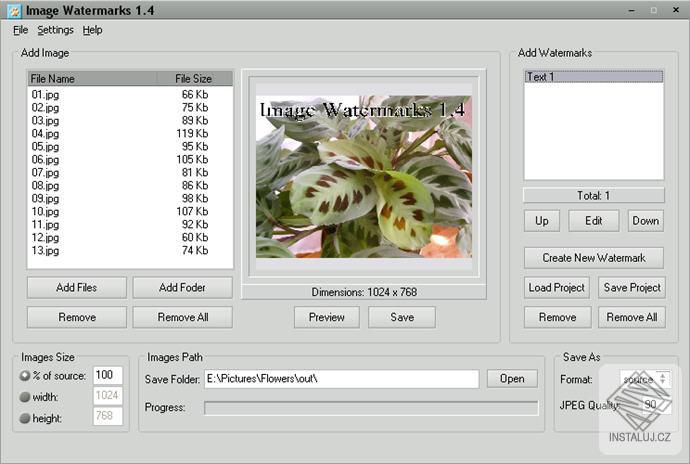The image size is (690, 464).
Task: Click the Progress bar
Action: point(371,408)
